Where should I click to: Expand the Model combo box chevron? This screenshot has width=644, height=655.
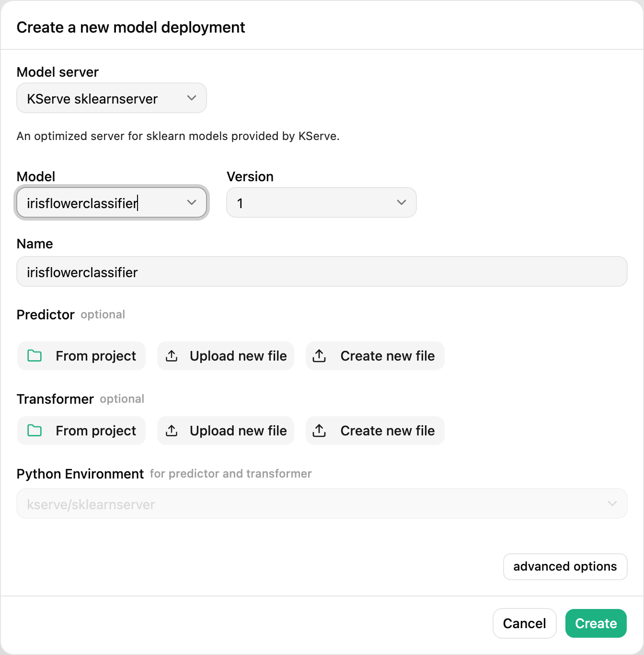pyautogui.click(x=192, y=202)
